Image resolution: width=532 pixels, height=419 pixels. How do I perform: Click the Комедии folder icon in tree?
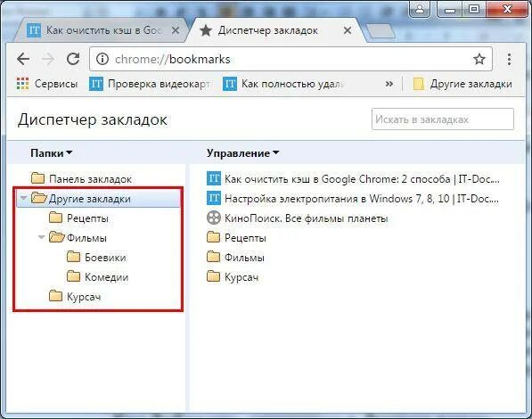(x=73, y=276)
